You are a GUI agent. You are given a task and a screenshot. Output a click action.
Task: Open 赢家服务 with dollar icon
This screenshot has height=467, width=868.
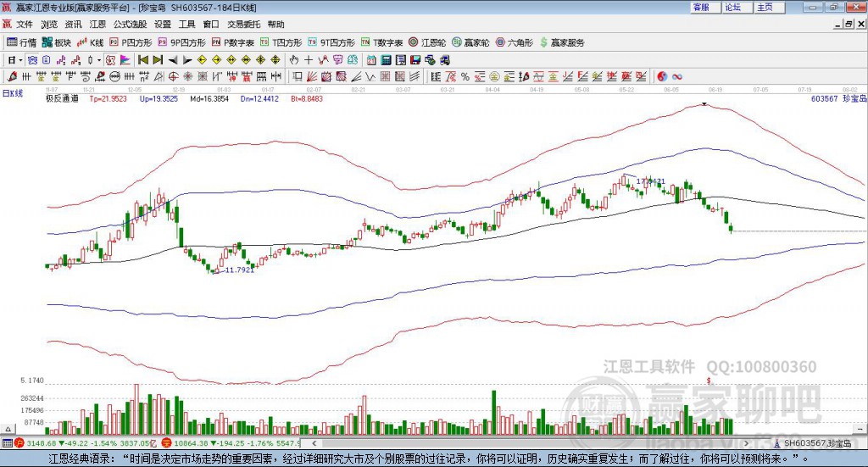[562, 42]
